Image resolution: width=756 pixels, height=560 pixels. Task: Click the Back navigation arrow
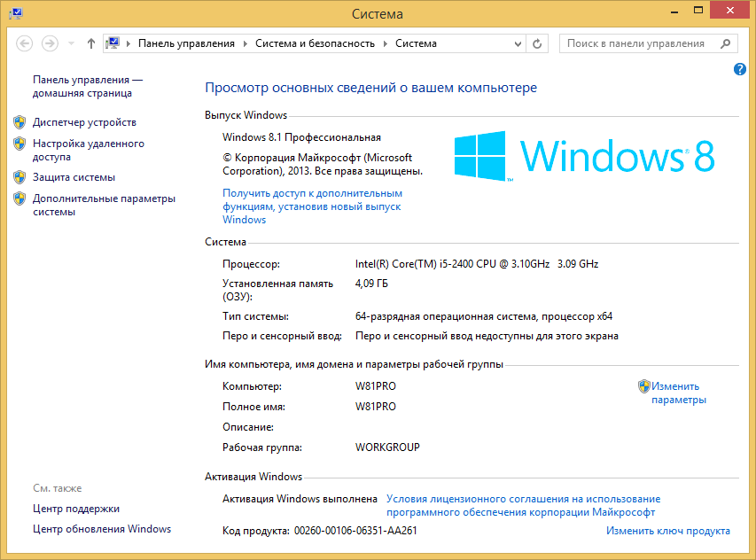click(24, 43)
